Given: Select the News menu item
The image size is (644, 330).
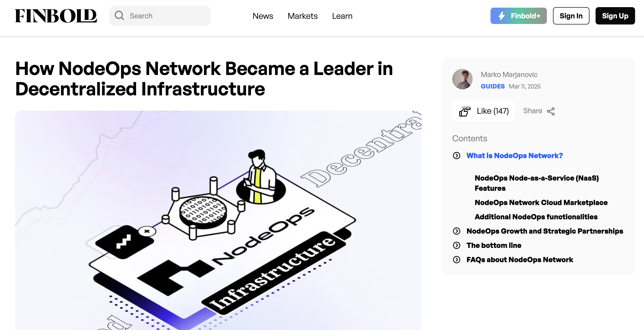Looking at the screenshot, I should [x=263, y=16].
